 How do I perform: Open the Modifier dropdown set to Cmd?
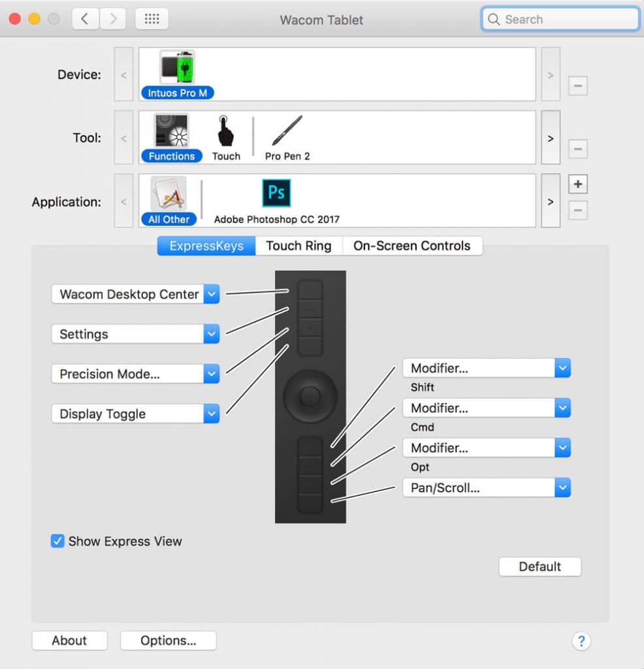click(487, 408)
